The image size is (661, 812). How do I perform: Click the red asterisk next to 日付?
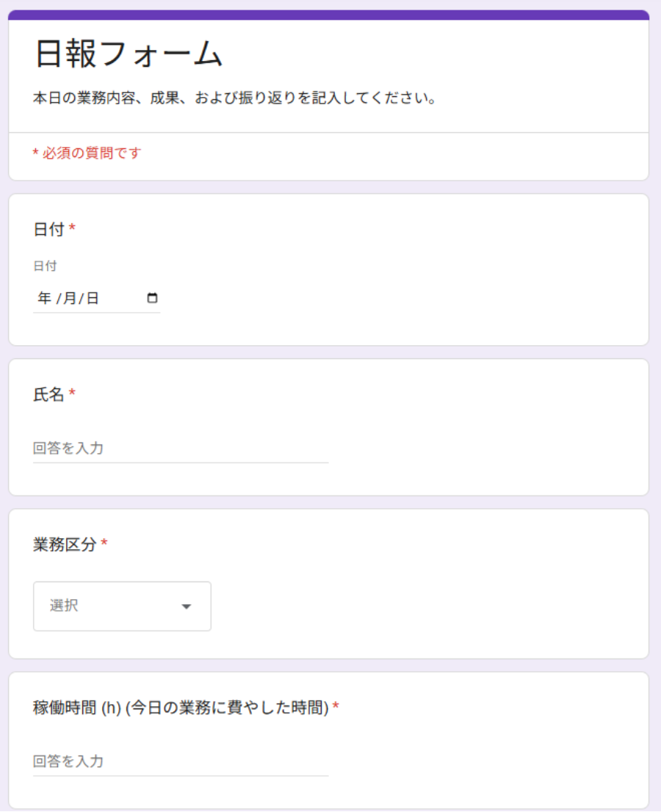[71, 228]
